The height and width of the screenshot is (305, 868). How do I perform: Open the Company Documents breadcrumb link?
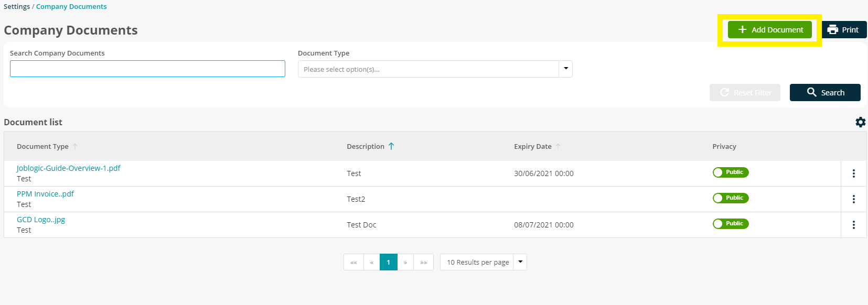pyautogui.click(x=71, y=6)
